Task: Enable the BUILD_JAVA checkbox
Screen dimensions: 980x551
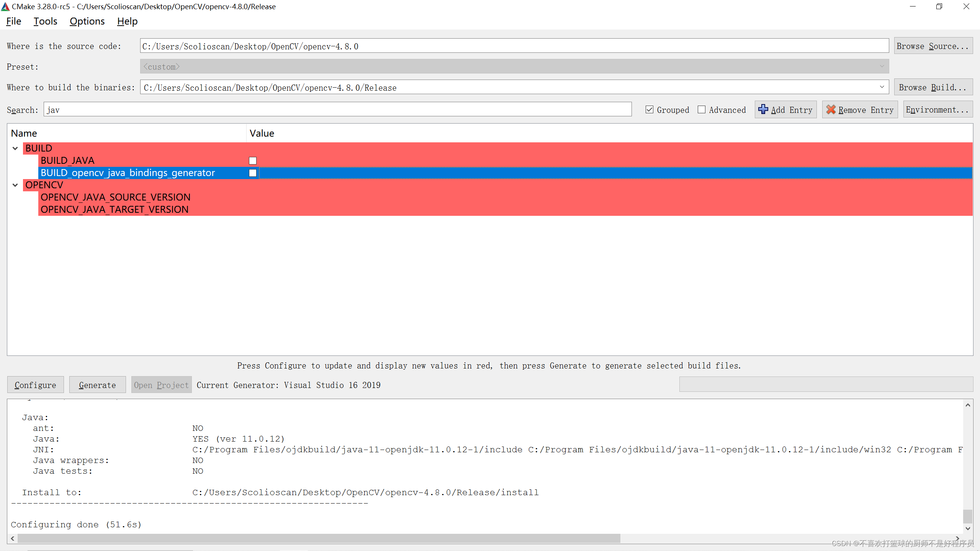Action: tap(253, 160)
